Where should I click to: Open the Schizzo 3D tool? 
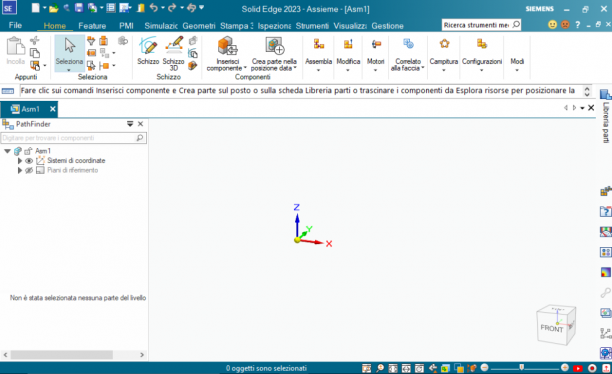tap(173, 53)
